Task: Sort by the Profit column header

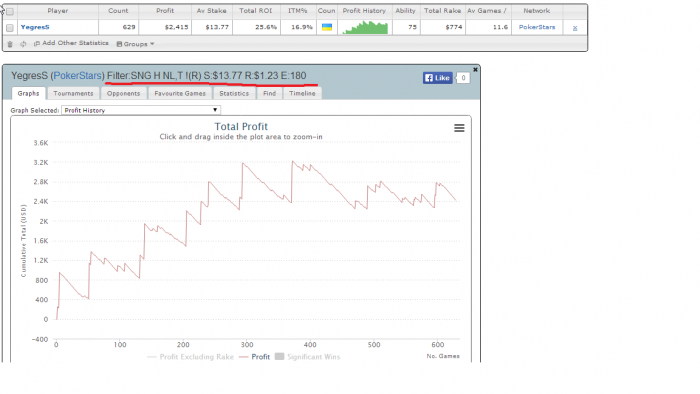Action: (x=165, y=11)
